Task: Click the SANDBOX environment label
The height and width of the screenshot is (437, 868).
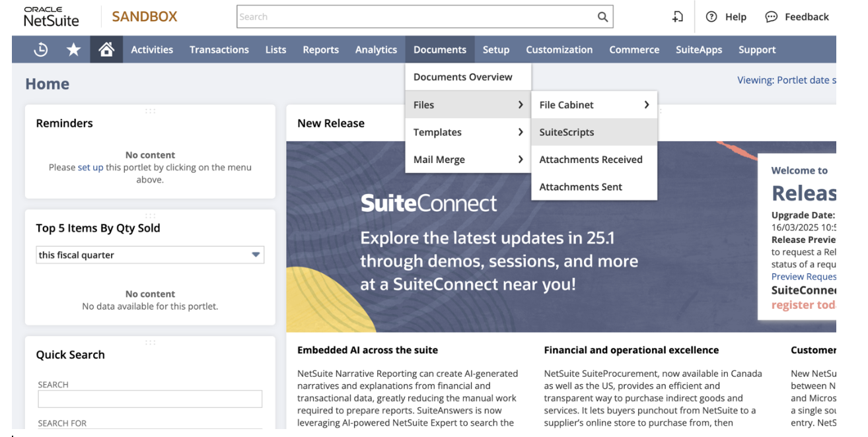Action: coord(145,17)
